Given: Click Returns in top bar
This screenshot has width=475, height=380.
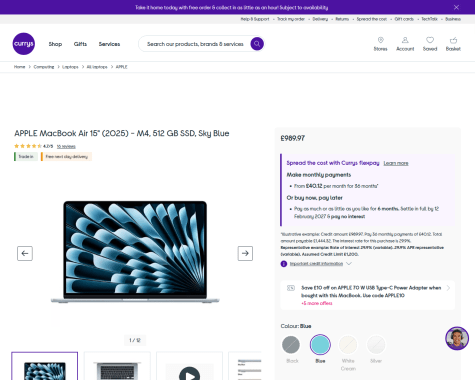Looking at the screenshot, I should pyautogui.click(x=342, y=19).
